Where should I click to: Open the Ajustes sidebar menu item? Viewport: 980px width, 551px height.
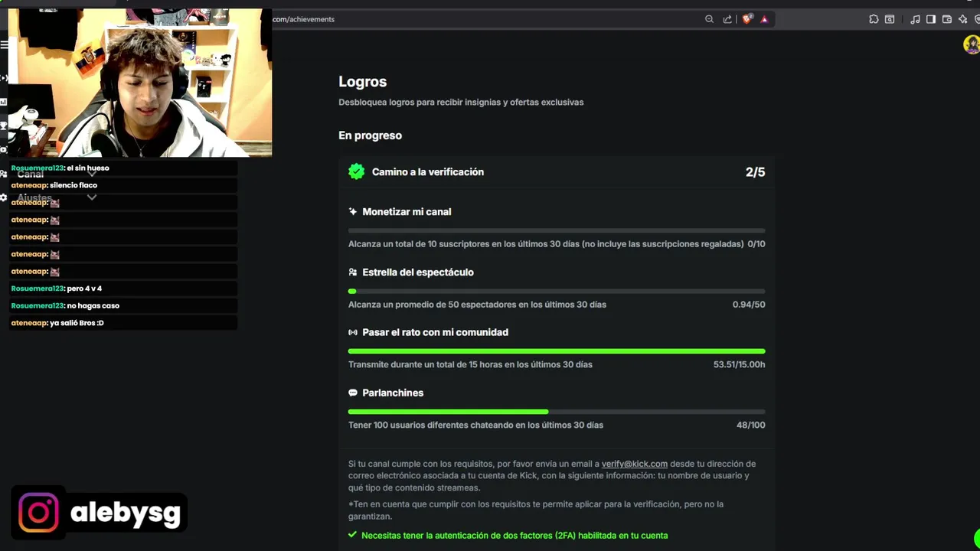[x=34, y=198]
